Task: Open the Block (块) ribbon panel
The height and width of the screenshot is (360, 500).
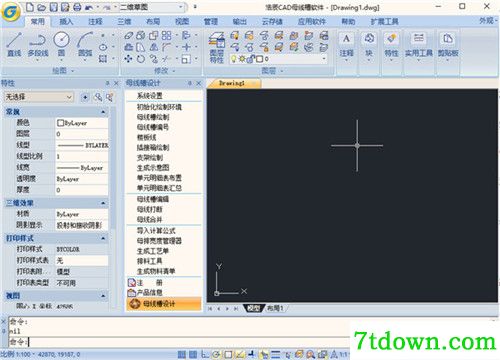Action: [369, 45]
